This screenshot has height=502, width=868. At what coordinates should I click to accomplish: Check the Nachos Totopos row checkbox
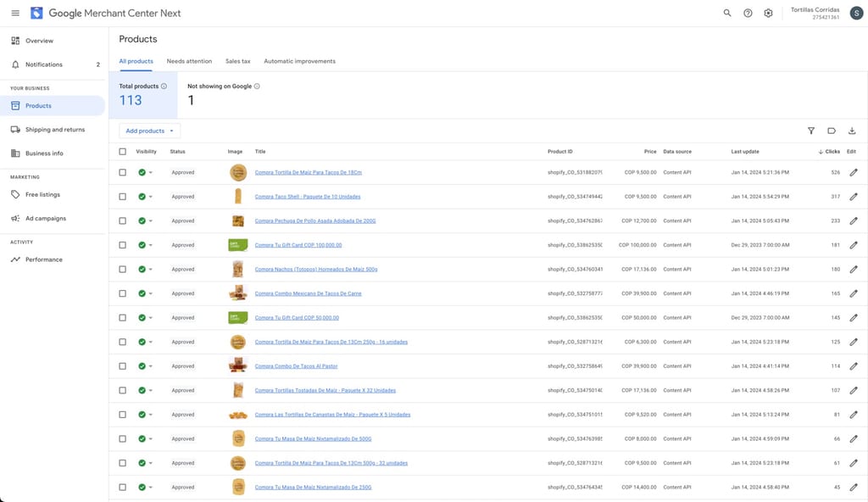coord(122,270)
